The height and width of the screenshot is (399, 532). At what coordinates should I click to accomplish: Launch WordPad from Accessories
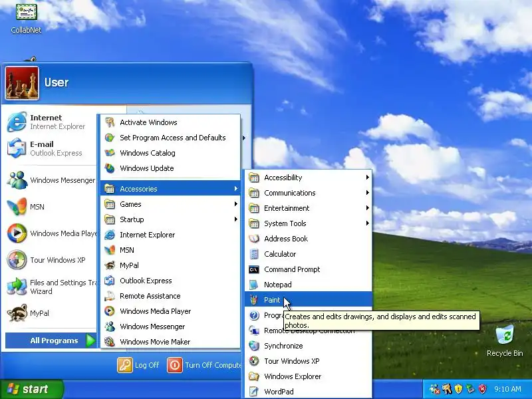pyautogui.click(x=308, y=392)
